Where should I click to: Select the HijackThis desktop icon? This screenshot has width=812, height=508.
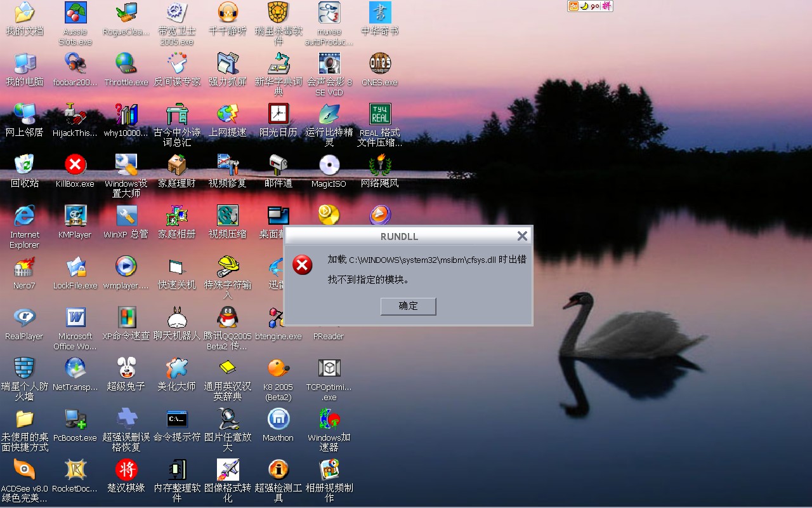75,115
